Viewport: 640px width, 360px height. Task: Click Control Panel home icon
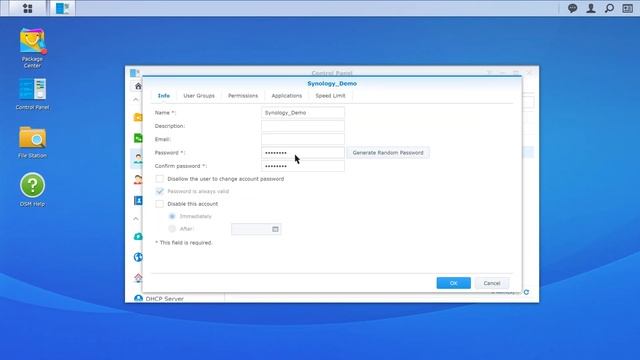138,86
